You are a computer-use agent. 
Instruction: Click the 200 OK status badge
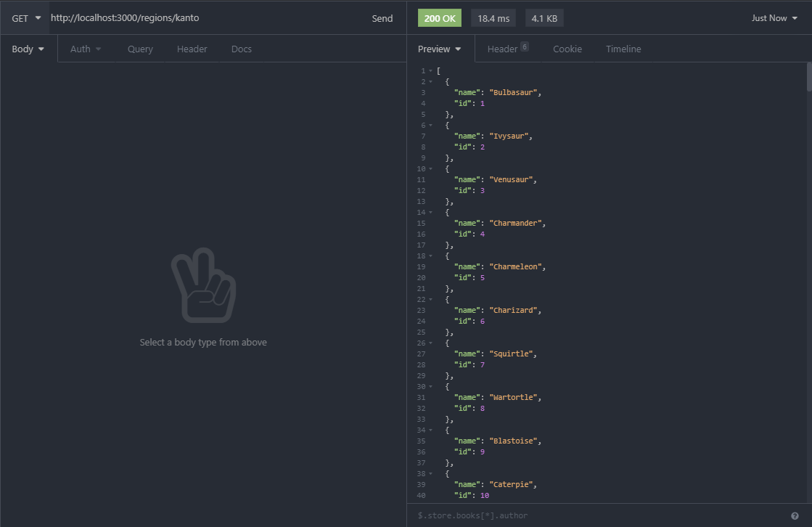439,17
